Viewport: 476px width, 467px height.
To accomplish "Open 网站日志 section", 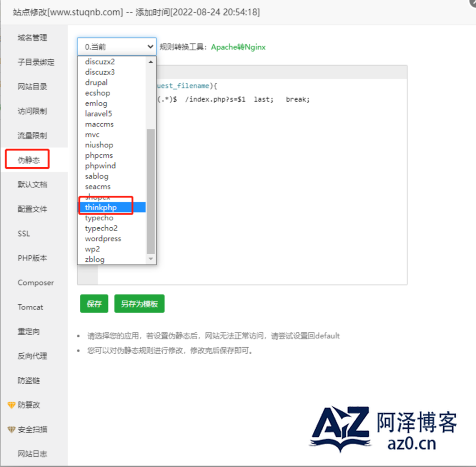I will 33,454.
